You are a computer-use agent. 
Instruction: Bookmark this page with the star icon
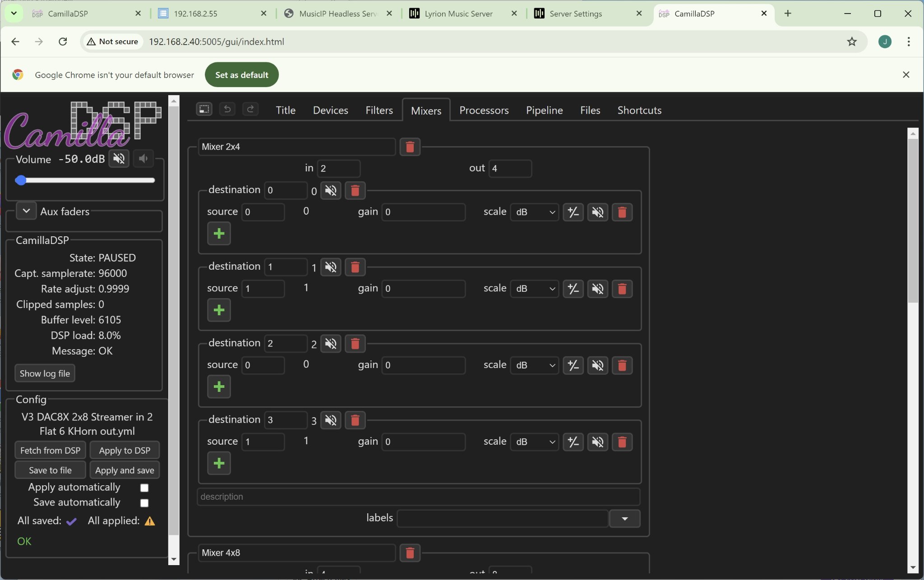[852, 41]
